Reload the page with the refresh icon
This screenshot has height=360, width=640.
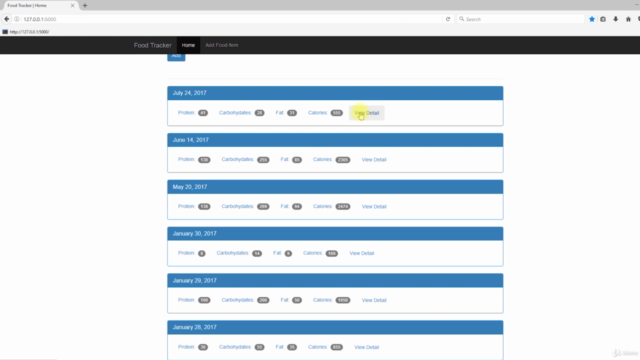click(x=448, y=19)
